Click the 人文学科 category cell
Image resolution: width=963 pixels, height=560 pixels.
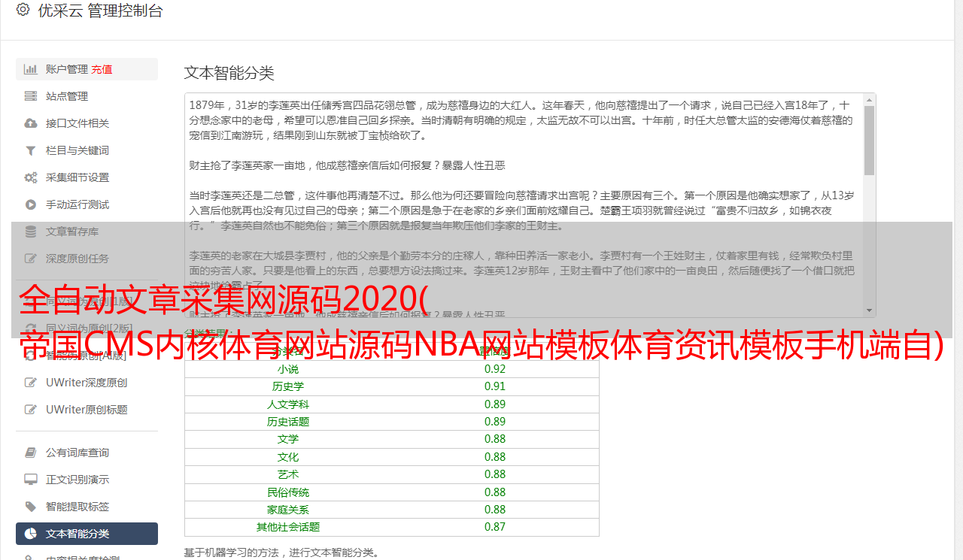[288, 404]
